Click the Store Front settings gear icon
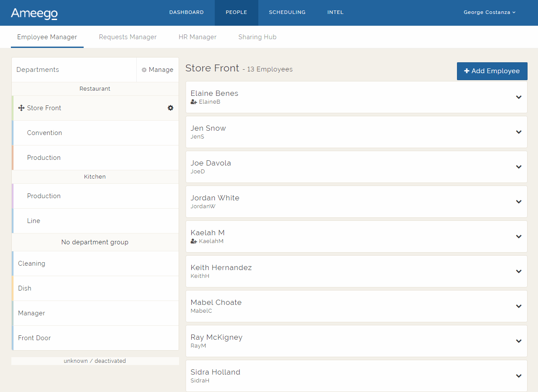This screenshot has width=538, height=392. point(170,108)
